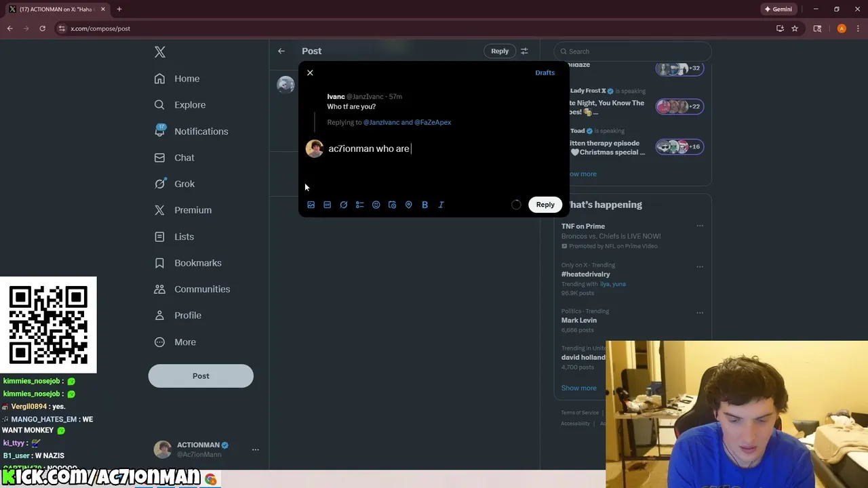Open more options for #heatedrivalry trend
This screenshot has width=868, height=488.
(x=700, y=266)
